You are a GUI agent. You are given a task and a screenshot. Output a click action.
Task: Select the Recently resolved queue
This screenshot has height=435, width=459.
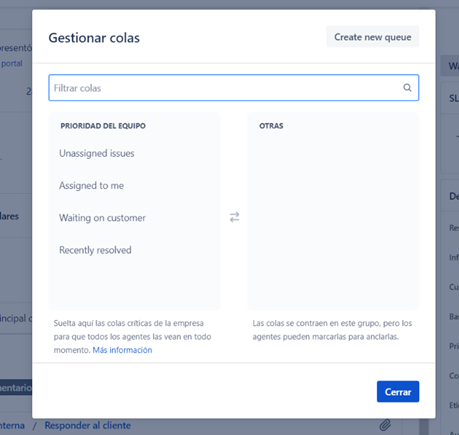[95, 250]
